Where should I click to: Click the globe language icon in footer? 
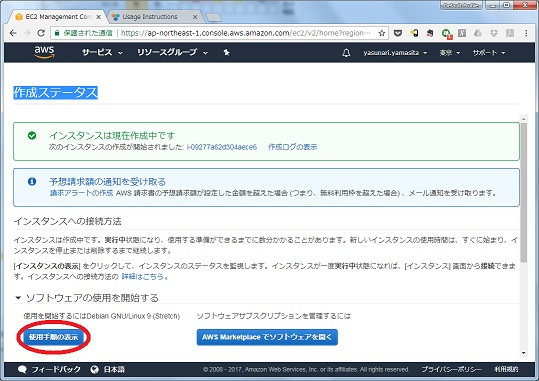click(x=95, y=369)
